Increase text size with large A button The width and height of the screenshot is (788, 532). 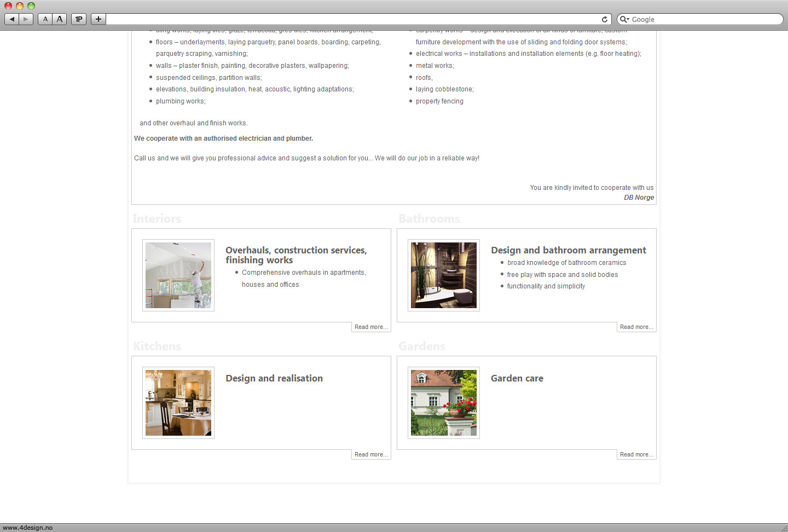click(60, 19)
